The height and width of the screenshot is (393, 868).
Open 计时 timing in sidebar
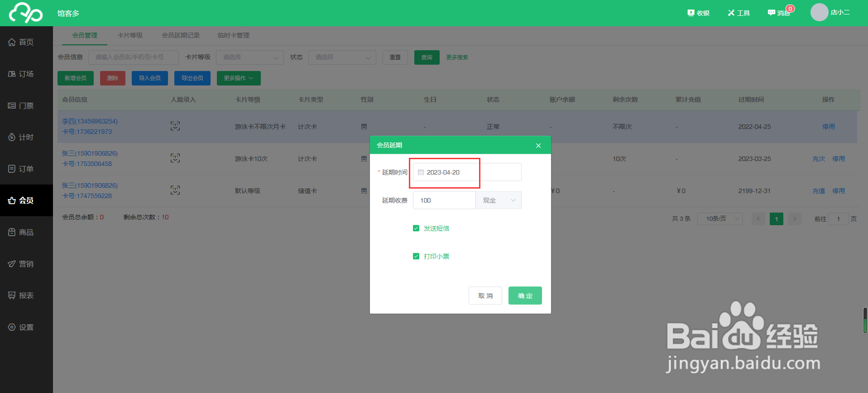click(26, 137)
